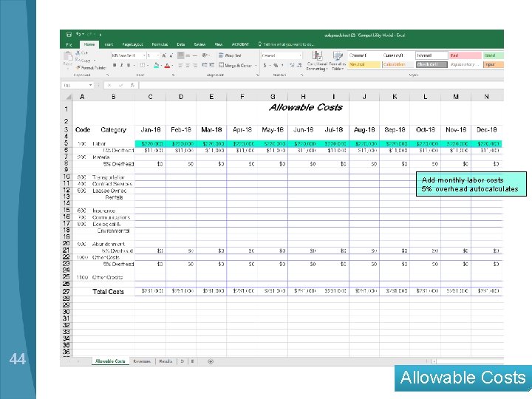Click the Wrap Text icon
The image size is (532, 399).
tap(221, 55)
